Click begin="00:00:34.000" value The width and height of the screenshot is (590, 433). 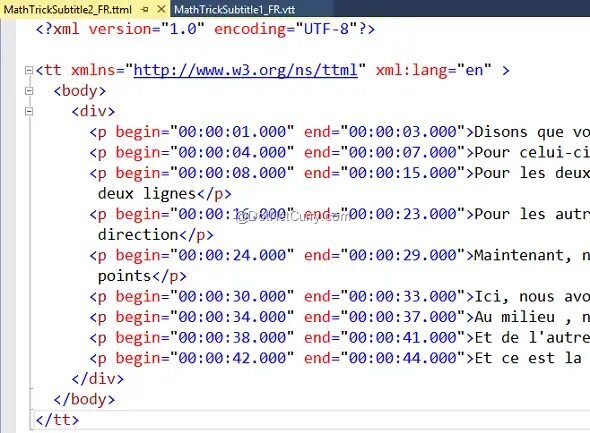tap(232, 317)
